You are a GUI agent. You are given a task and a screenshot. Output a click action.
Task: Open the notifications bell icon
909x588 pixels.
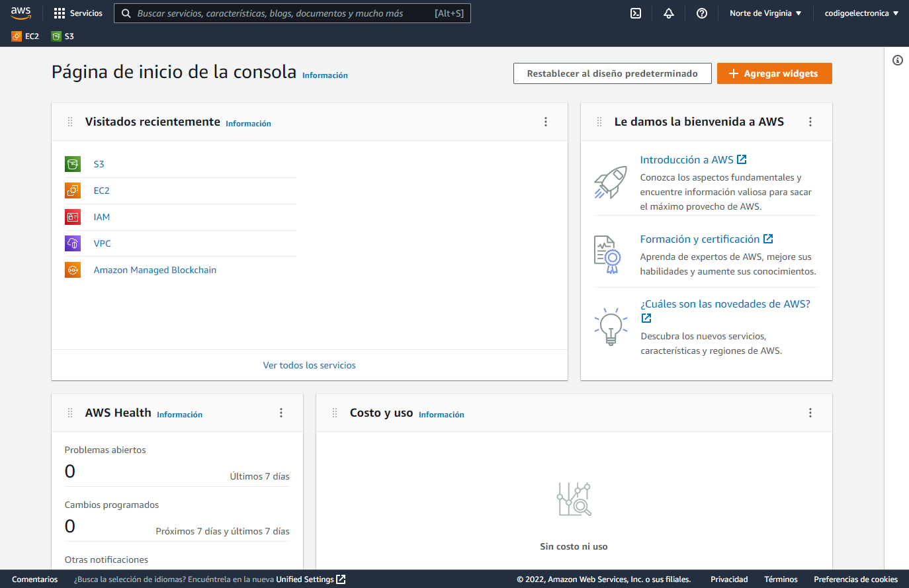[669, 13]
